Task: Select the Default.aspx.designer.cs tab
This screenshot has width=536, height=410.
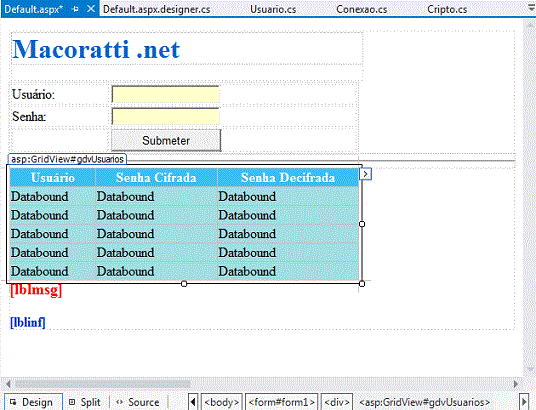Action: click(x=157, y=9)
